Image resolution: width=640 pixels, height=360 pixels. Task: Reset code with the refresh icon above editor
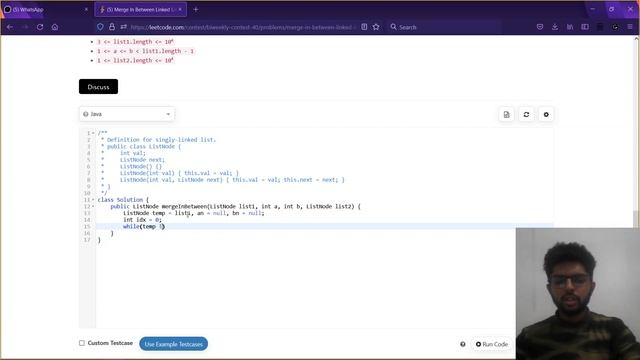tap(526, 115)
